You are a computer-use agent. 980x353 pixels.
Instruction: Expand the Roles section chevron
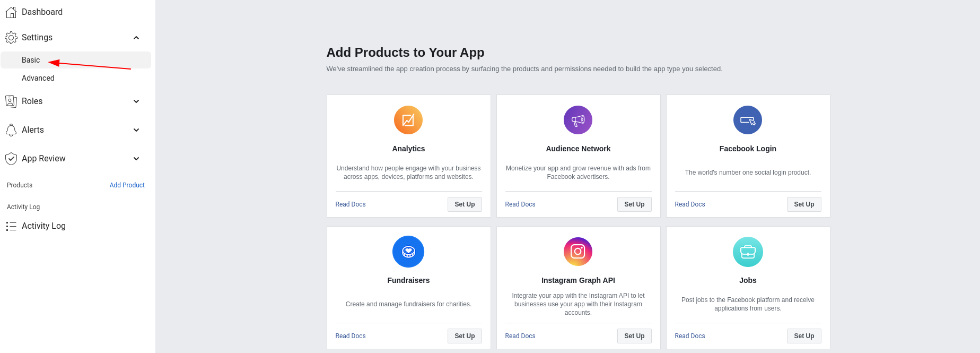point(136,101)
